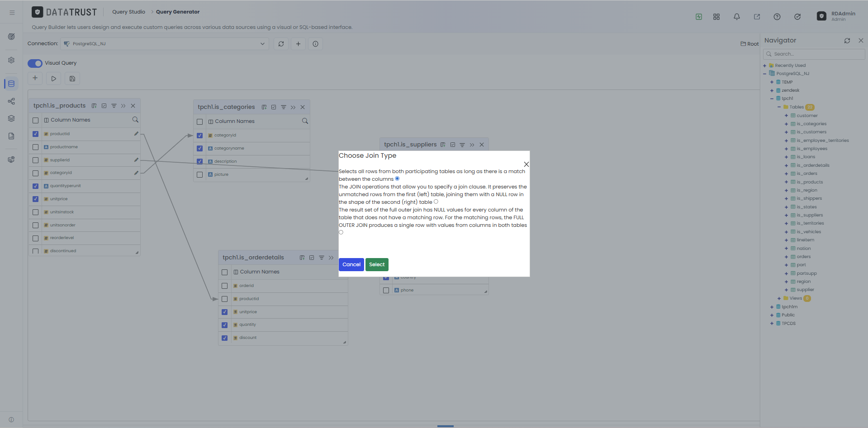Screen dimensions: 868x428
Task: Open the settings gear in left sidebar
Action: click(x=11, y=60)
